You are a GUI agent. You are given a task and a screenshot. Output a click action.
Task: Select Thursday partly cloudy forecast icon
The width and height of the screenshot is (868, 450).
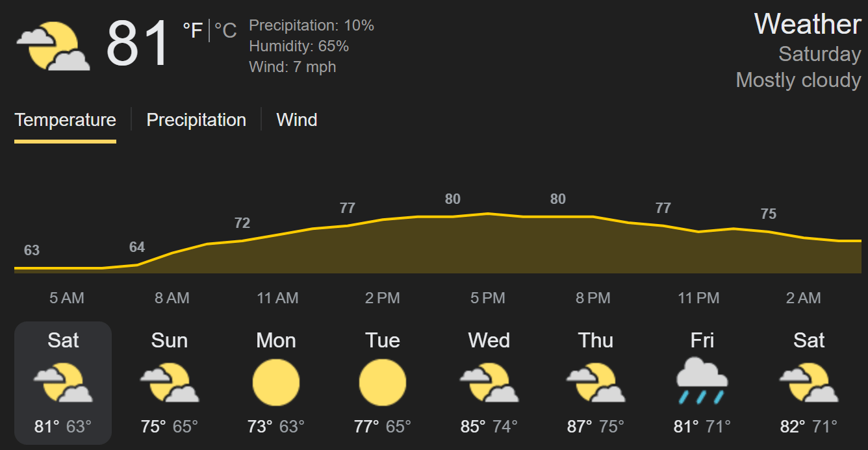[x=596, y=382]
